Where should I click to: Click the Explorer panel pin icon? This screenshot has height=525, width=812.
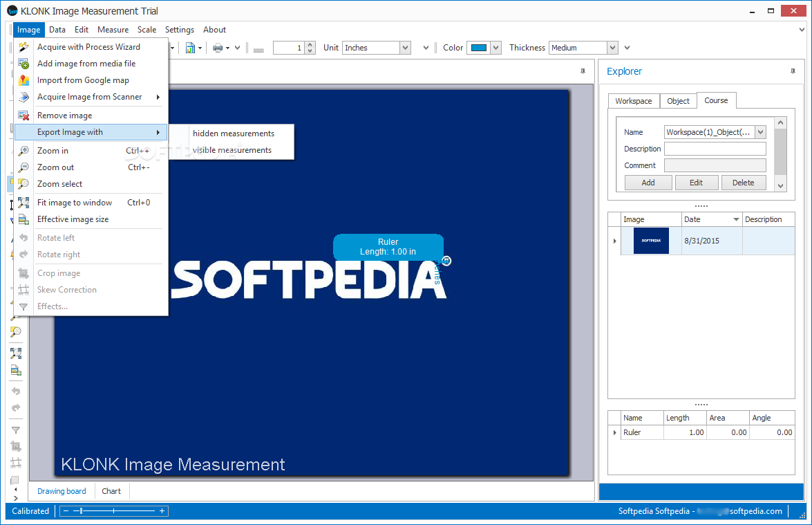point(793,71)
